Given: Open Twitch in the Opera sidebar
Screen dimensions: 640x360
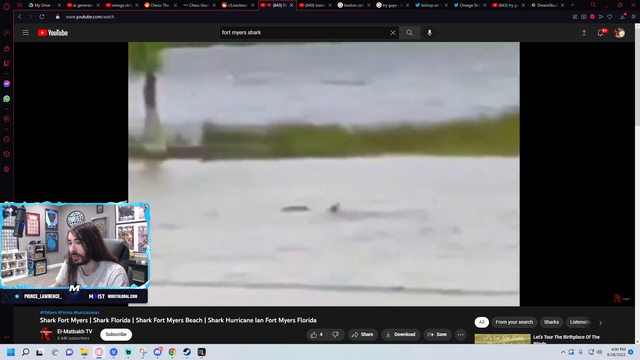Looking at the screenshot, I should point(7,63).
